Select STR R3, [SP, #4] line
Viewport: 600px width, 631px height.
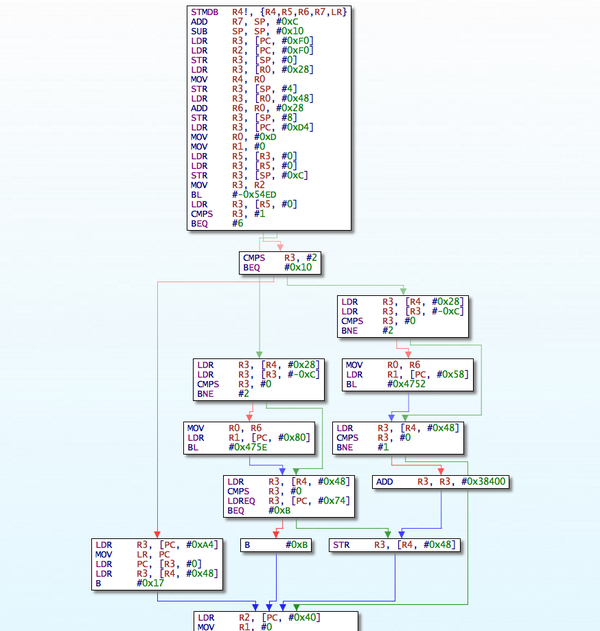click(x=244, y=89)
